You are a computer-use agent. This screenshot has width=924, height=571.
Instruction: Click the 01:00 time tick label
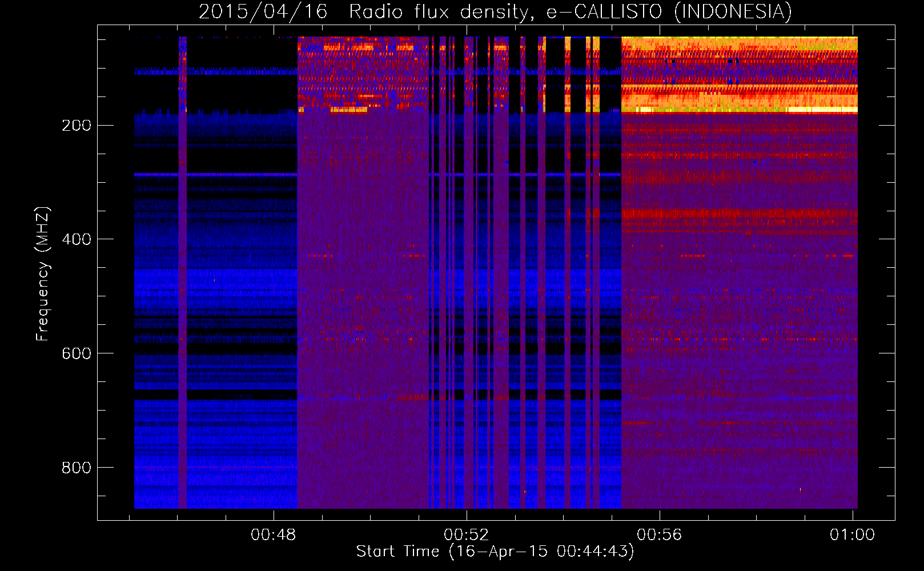[x=852, y=534]
